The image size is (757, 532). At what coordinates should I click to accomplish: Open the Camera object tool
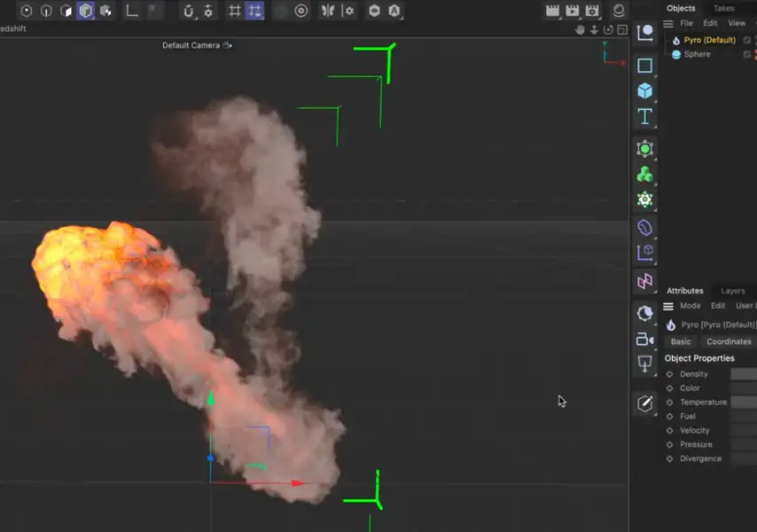pos(645,340)
